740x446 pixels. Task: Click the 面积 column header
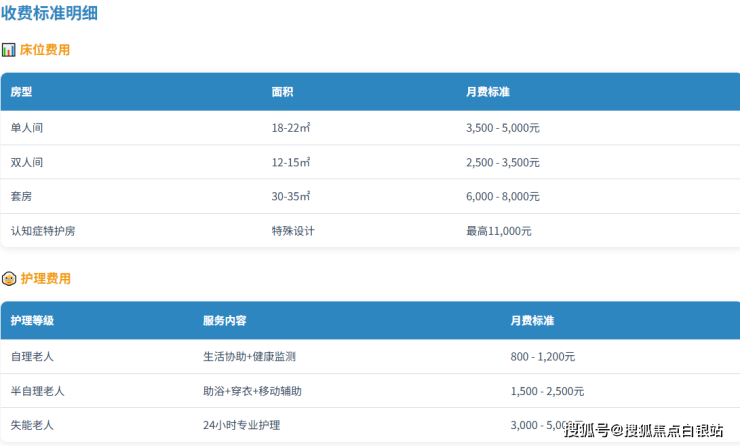click(x=282, y=92)
